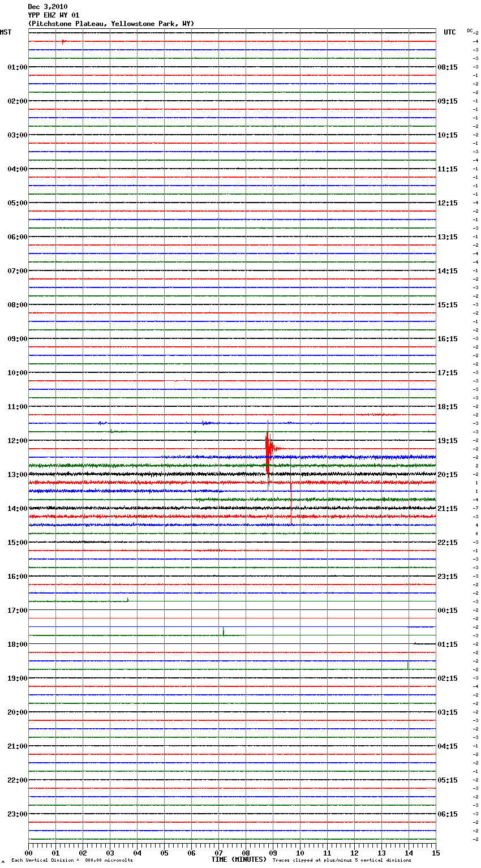Screen dimensions: 481x868
Task: Select the 13:00 MST hour label
Action: (18, 475)
